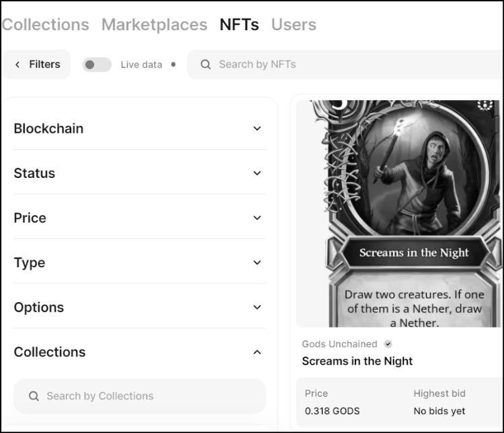Open the Screams in the Night card image

(399, 213)
